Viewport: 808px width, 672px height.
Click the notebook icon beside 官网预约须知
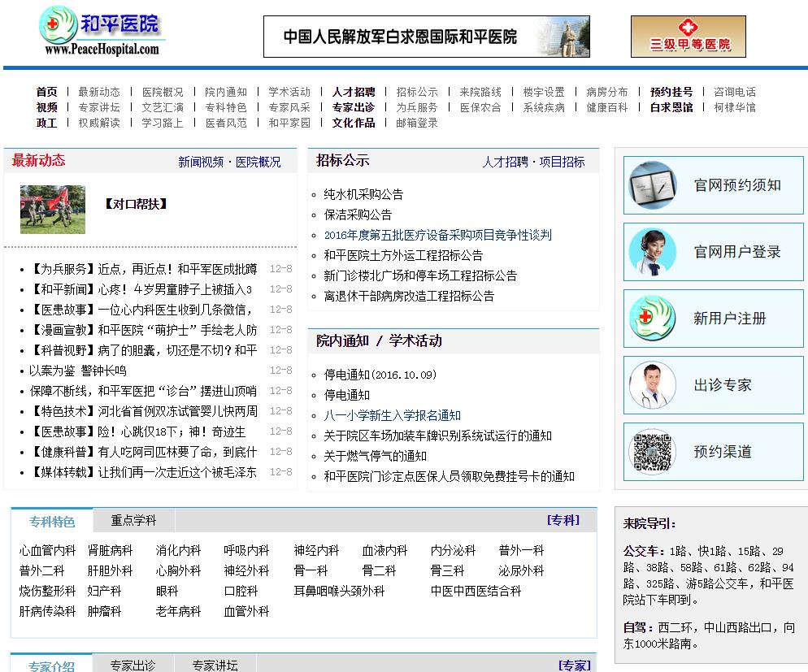(652, 186)
